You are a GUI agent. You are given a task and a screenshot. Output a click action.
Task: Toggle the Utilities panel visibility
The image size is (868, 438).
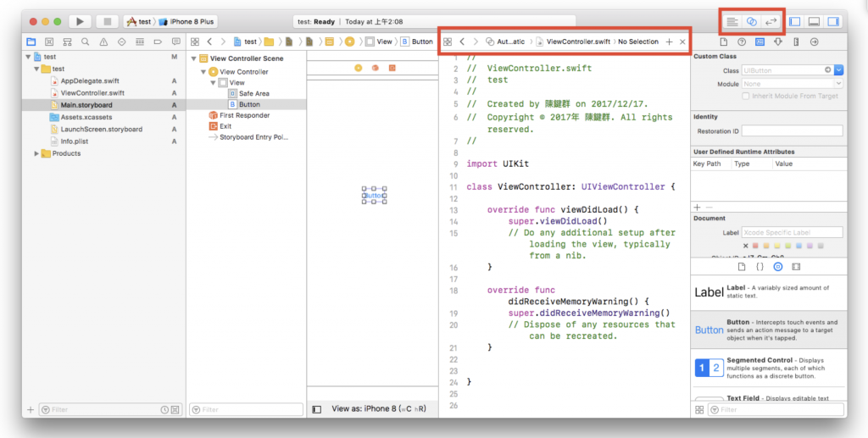(833, 21)
